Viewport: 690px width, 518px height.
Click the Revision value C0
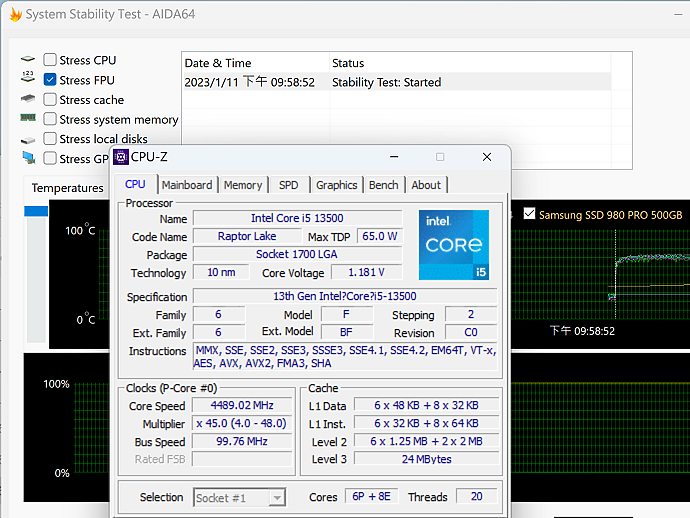(x=471, y=332)
